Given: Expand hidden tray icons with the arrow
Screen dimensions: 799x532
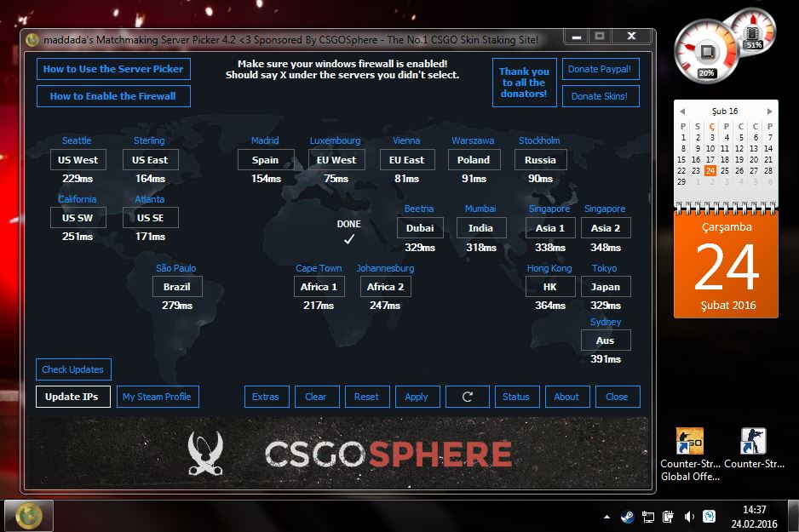Looking at the screenshot, I should (606, 516).
